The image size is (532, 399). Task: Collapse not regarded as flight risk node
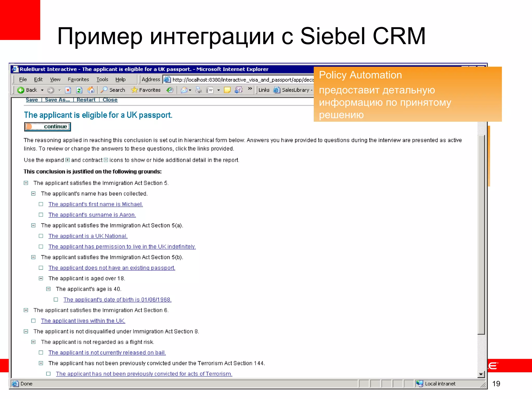[x=33, y=342]
